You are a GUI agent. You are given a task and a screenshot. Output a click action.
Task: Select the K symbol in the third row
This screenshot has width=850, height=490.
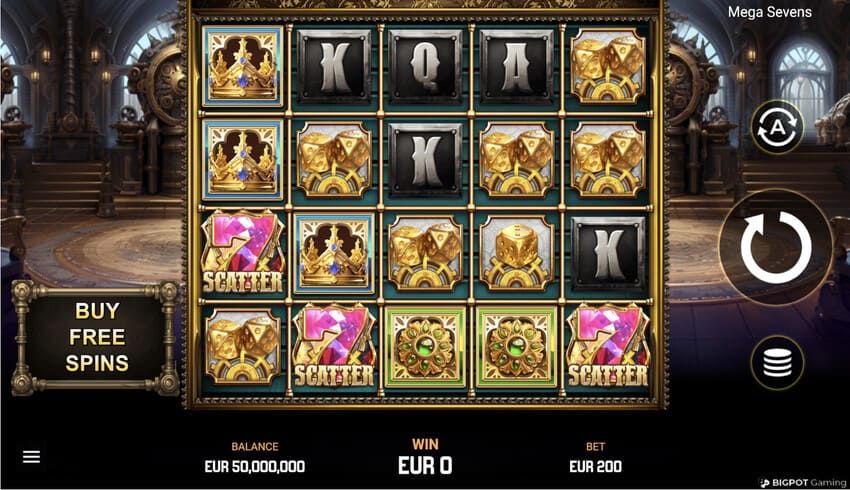coord(608,253)
